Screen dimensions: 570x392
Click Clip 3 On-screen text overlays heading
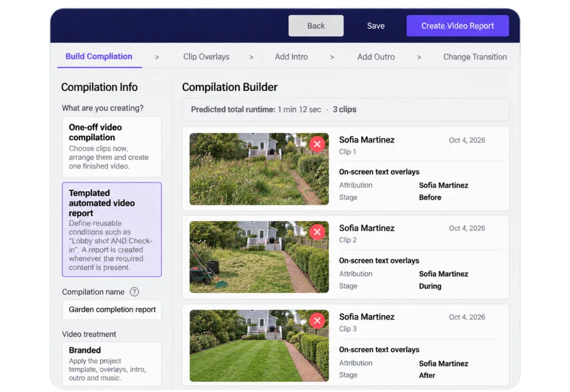pyautogui.click(x=379, y=350)
